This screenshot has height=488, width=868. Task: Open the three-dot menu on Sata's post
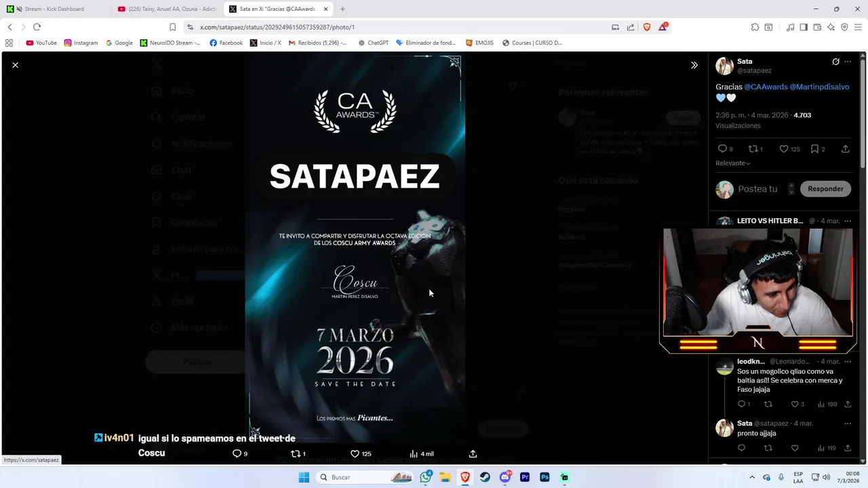point(848,62)
